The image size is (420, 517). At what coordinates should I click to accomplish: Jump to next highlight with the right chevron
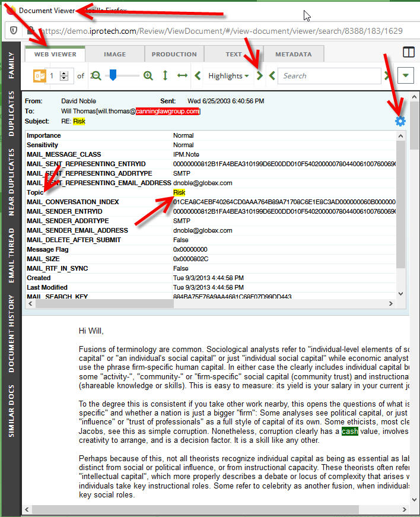pyautogui.click(x=260, y=76)
